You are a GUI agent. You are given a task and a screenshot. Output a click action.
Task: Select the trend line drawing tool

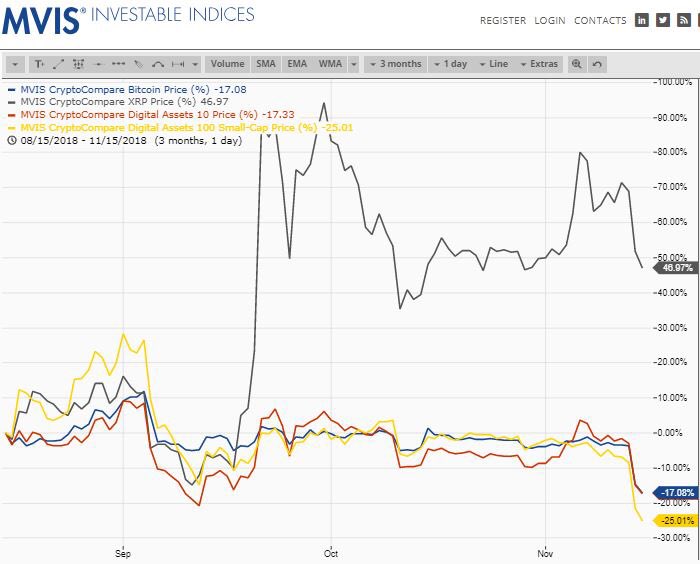click(58, 64)
